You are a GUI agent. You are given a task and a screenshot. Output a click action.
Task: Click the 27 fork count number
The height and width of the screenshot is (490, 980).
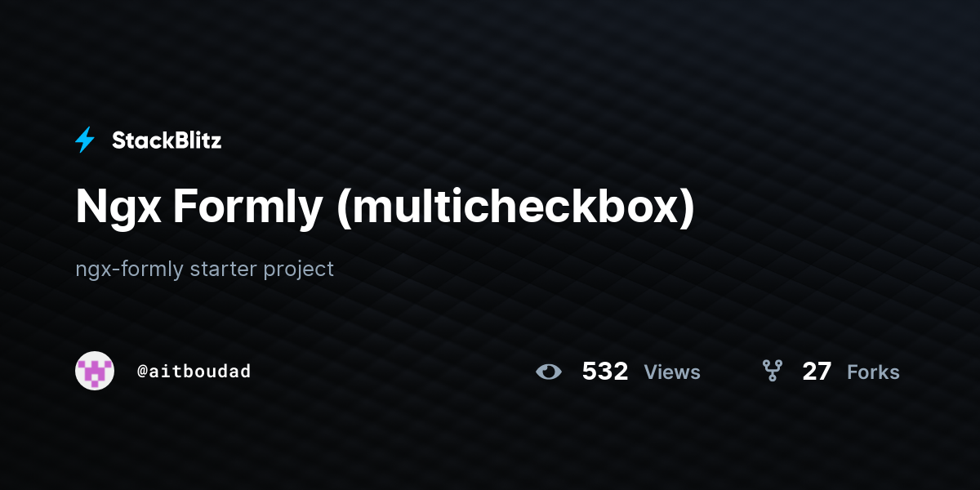tap(817, 372)
